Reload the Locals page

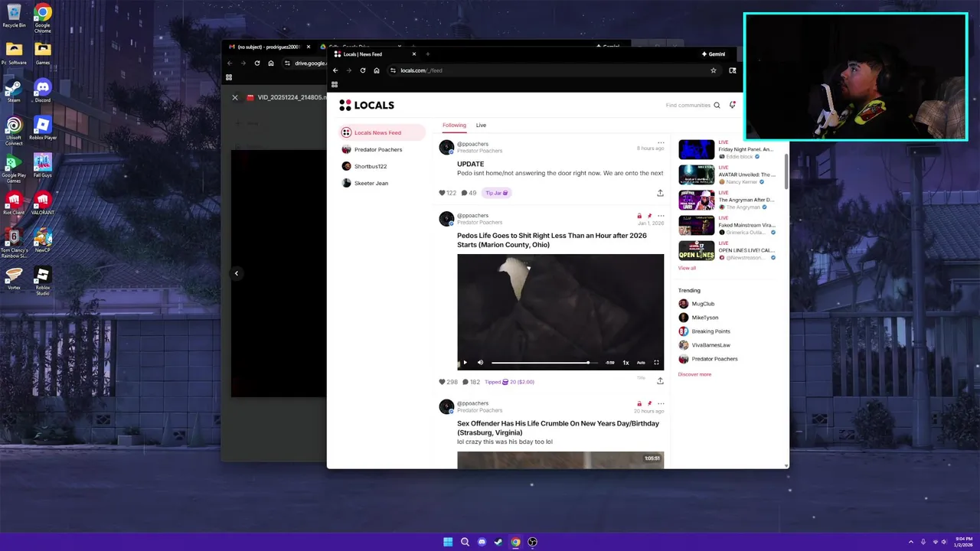coord(363,70)
